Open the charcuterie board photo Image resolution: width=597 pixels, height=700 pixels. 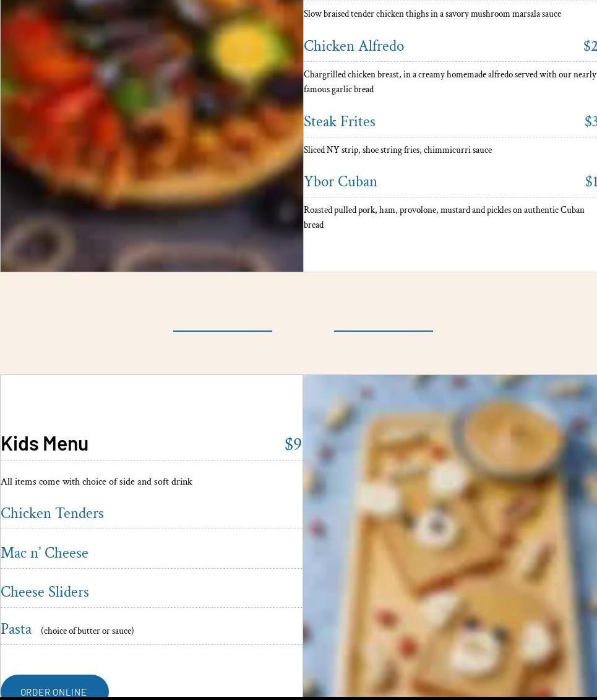pyautogui.click(x=450, y=536)
